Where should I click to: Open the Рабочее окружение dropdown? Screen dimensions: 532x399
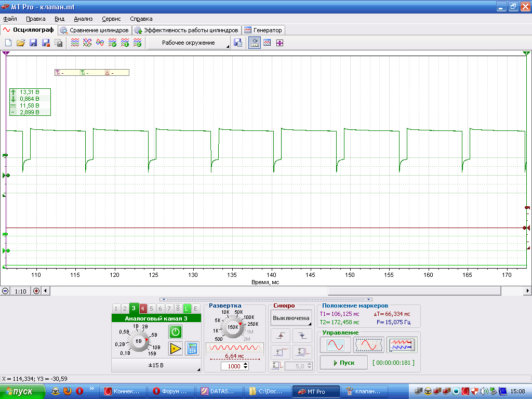(189, 43)
